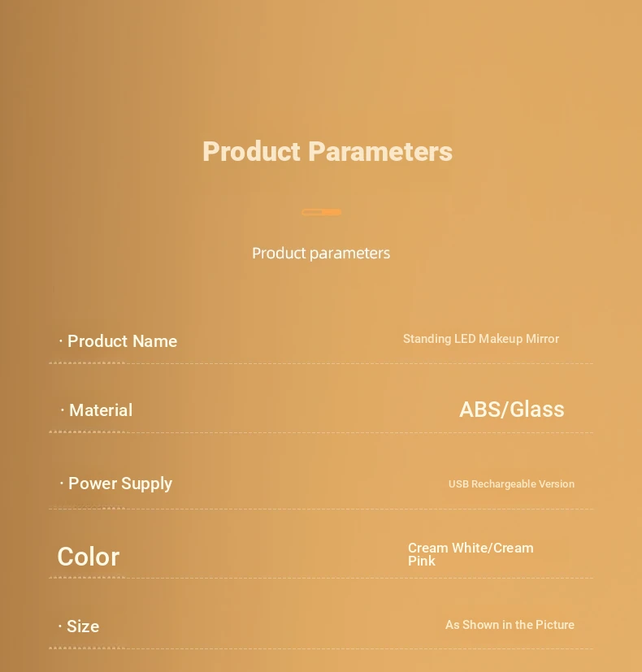This screenshot has height=672, width=642.
Task: Click the "ABS/Glass" material value
Action: [x=512, y=410]
